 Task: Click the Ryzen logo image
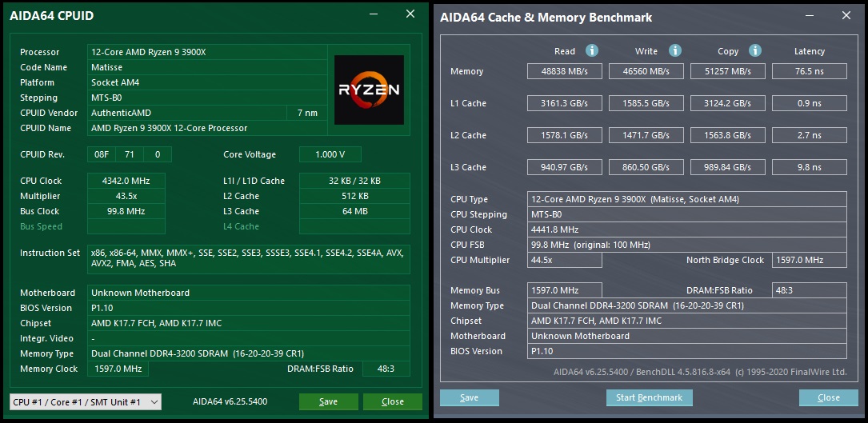coord(370,90)
